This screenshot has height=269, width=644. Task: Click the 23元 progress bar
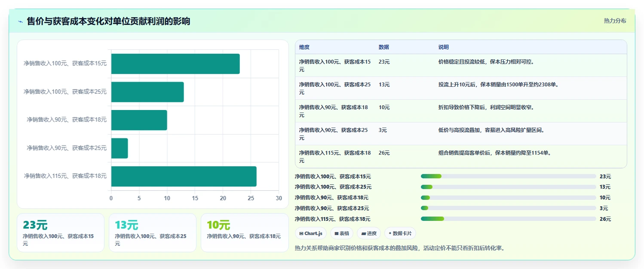coord(508,176)
